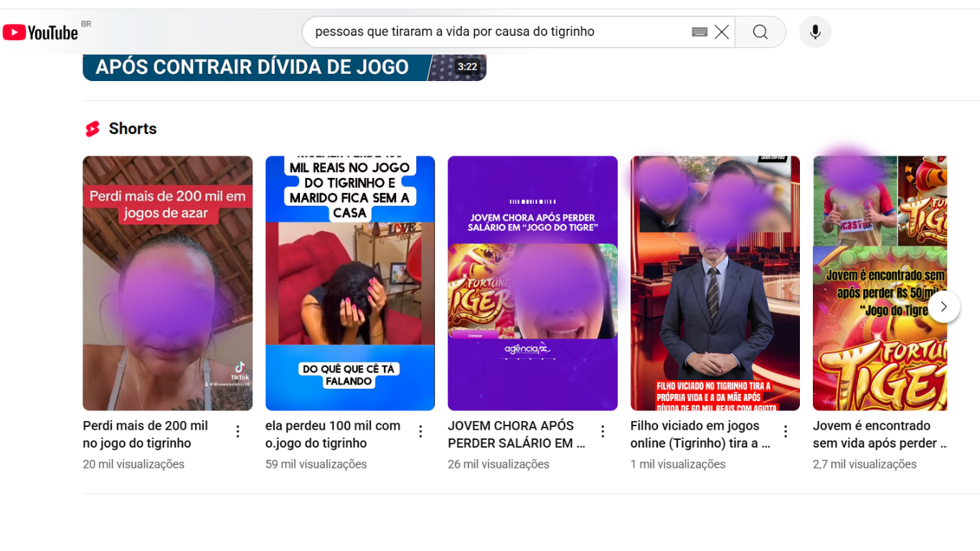Click the Shorts section heading

pyautogui.click(x=133, y=129)
